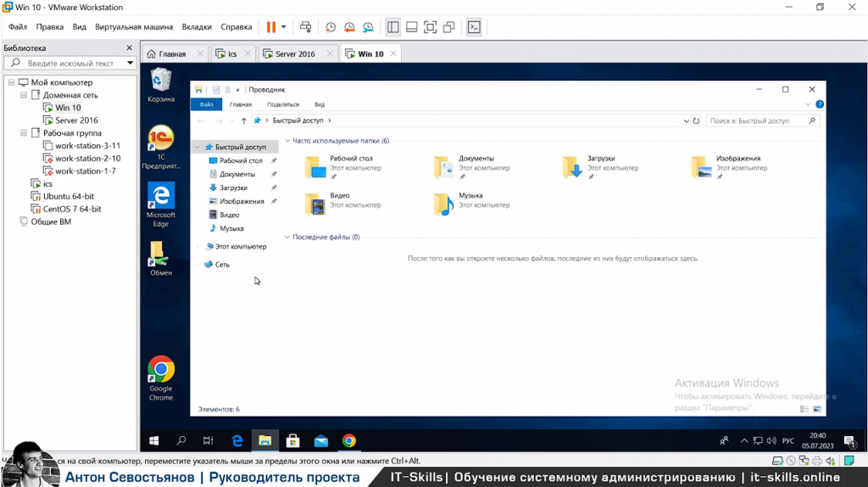Close the Библиотека panel

point(130,48)
